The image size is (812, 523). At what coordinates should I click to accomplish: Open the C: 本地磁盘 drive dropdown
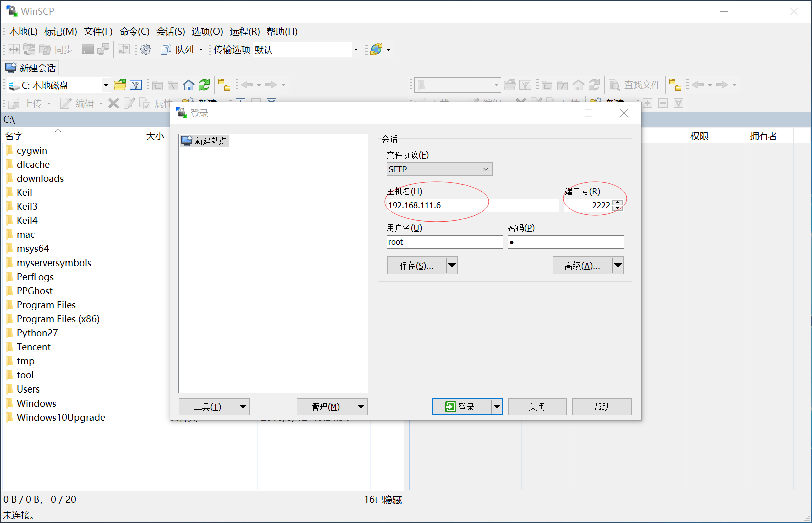pos(106,85)
